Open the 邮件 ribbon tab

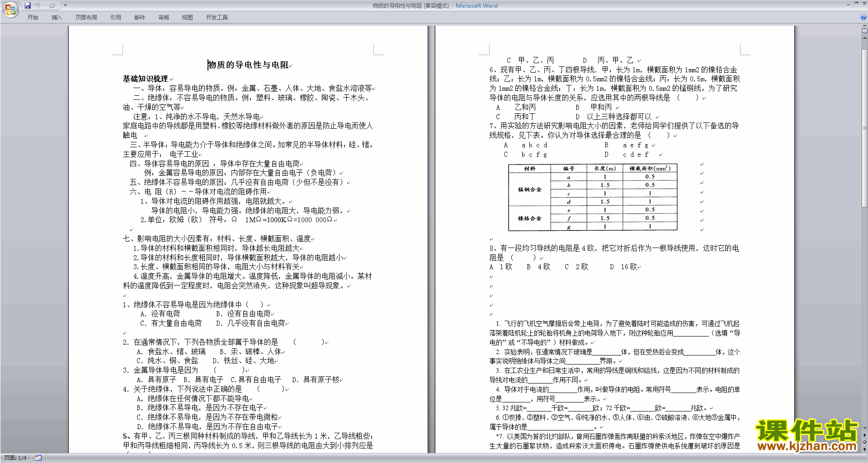coord(140,17)
